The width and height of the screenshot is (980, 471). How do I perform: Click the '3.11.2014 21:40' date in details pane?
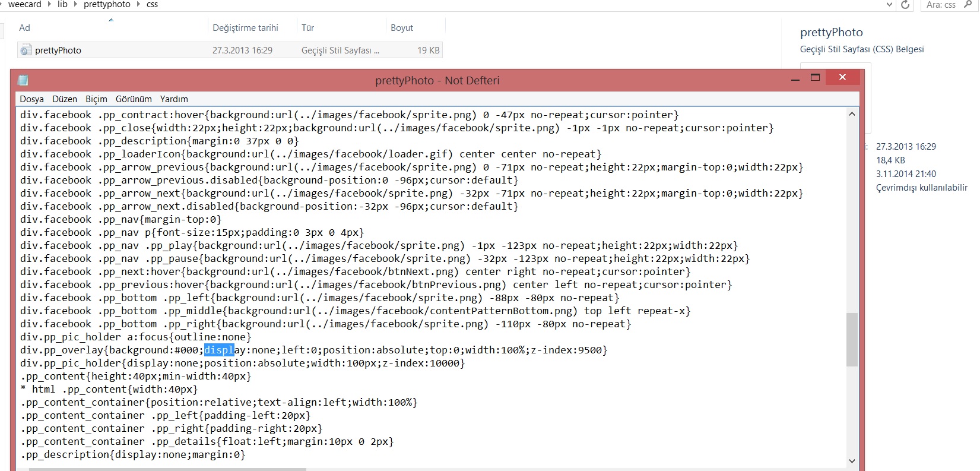(x=906, y=174)
